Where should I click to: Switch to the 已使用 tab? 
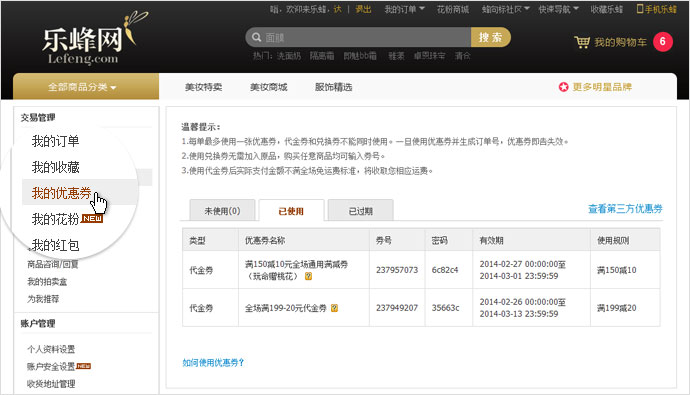291,211
